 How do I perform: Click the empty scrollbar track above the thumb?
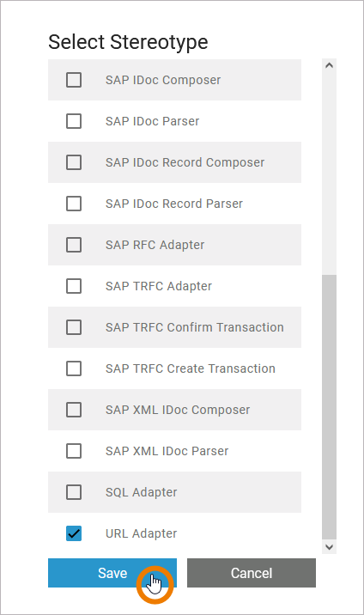click(x=329, y=173)
